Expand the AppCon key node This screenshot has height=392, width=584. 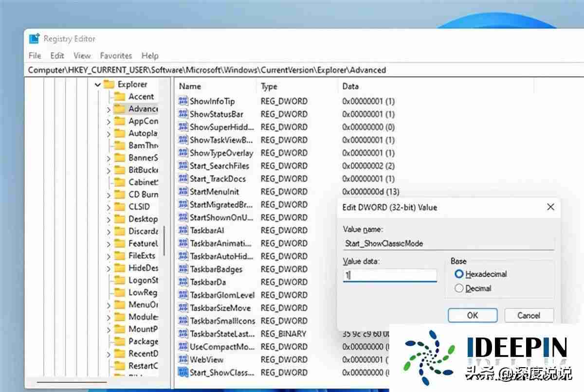click(109, 121)
